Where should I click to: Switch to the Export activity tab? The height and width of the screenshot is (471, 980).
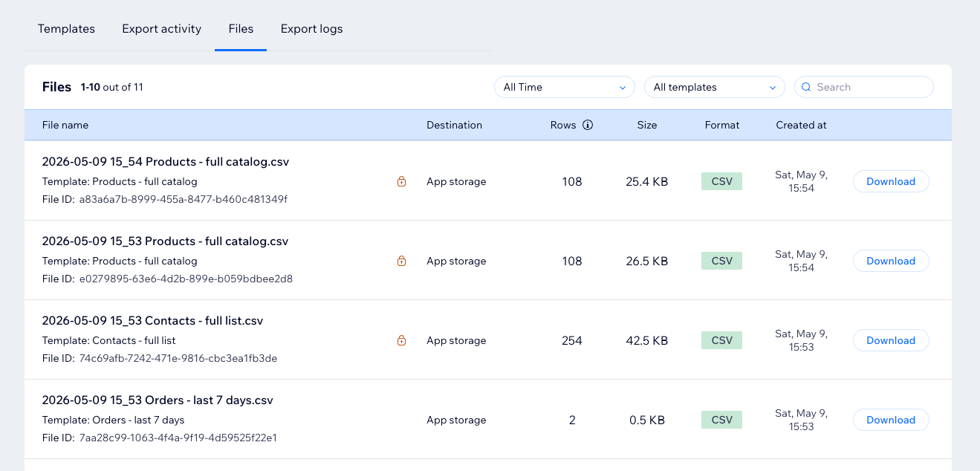[161, 29]
